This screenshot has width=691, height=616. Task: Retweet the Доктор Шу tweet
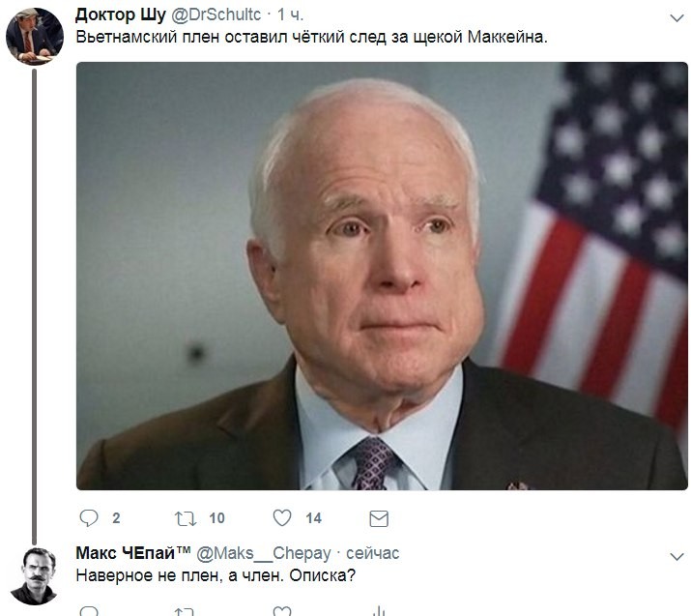point(186,518)
